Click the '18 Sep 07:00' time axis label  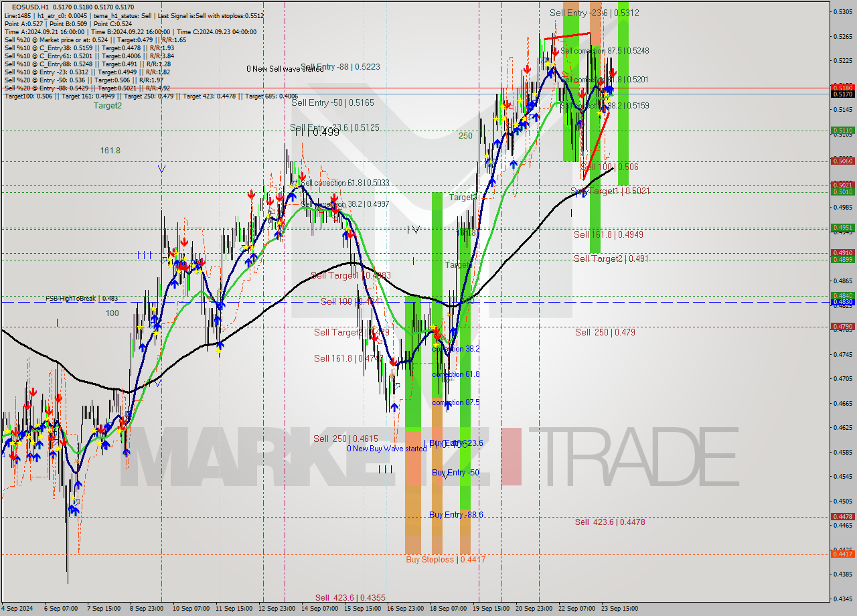click(449, 609)
